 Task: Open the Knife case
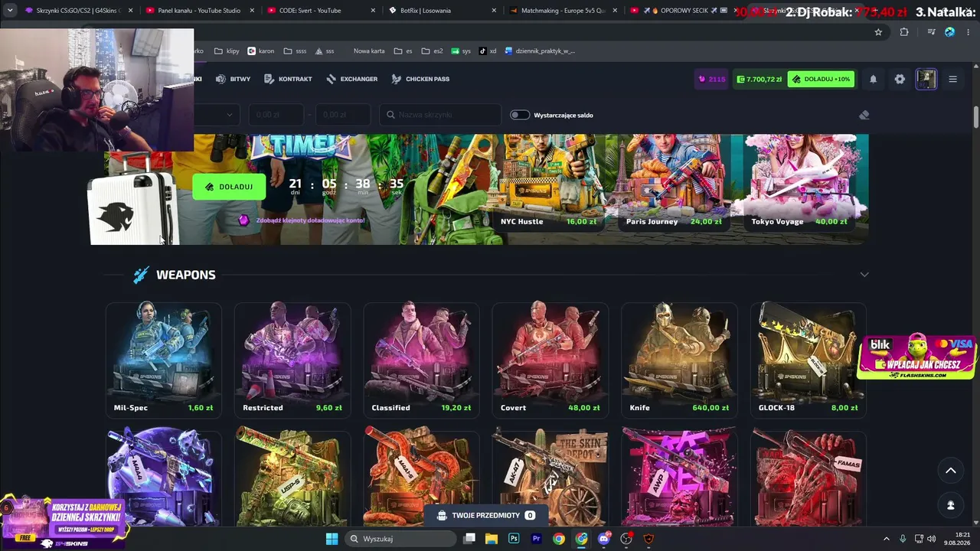point(679,360)
